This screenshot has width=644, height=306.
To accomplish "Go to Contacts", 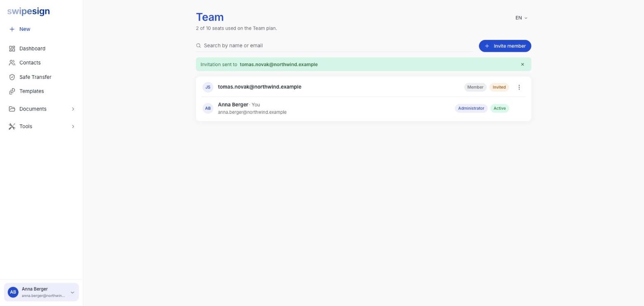I will coord(30,63).
